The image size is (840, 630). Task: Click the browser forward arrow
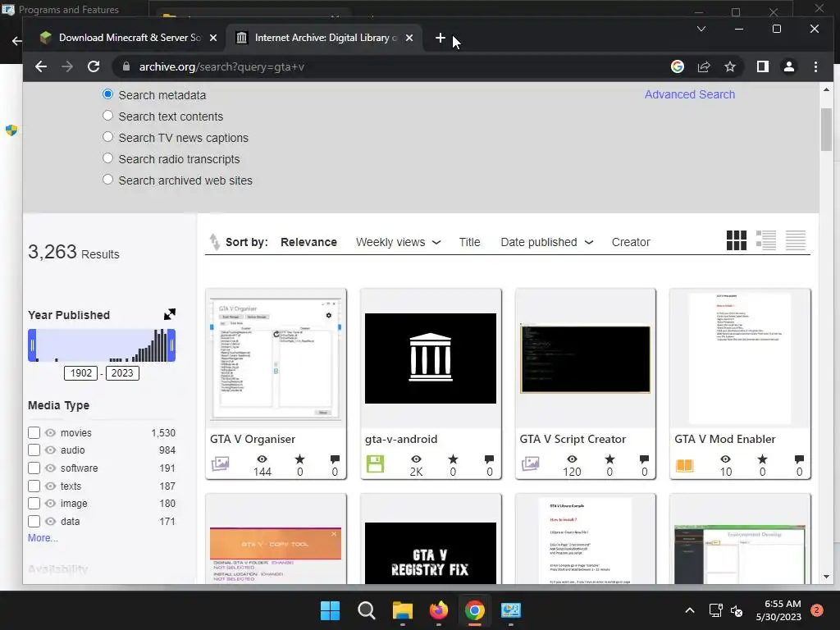point(67,66)
